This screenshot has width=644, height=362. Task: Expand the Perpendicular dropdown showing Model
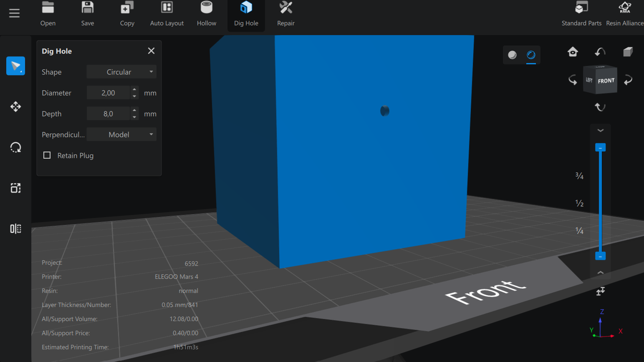pos(121,134)
